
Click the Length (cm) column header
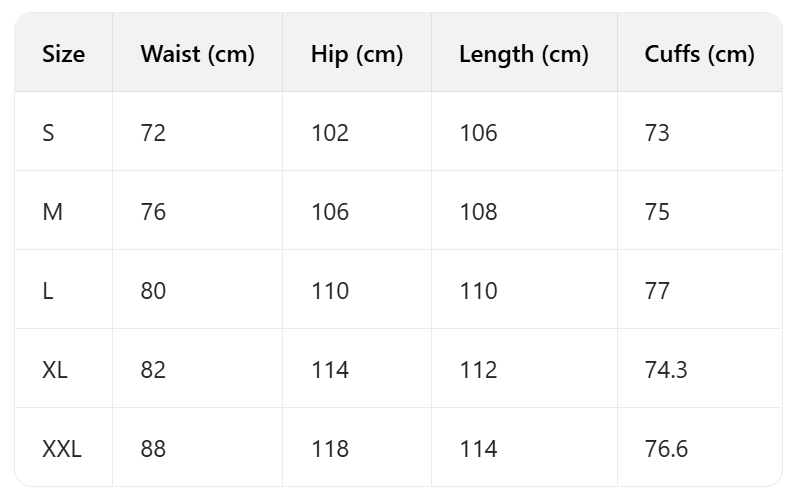tap(523, 54)
